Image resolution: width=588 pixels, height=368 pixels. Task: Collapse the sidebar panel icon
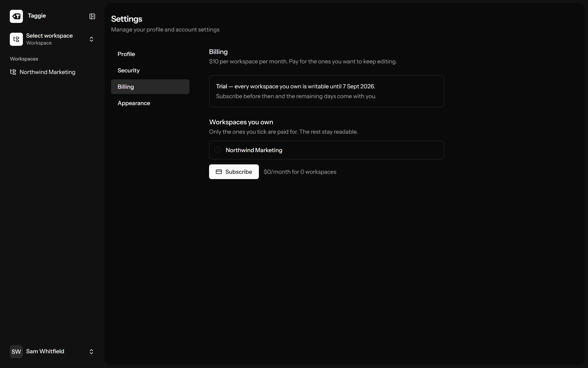tap(92, 16)
